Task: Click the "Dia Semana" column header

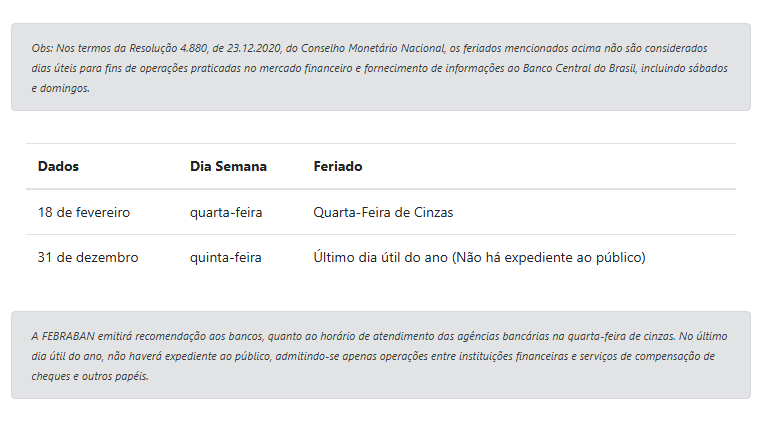Action: coord(228,166)
